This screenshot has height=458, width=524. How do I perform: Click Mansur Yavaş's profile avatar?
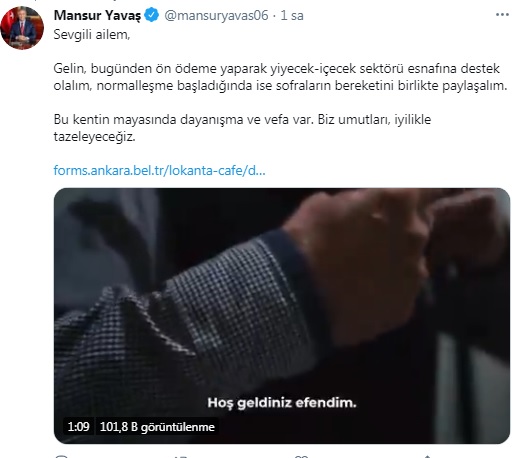pyautogui.click(x=22, y=28)
